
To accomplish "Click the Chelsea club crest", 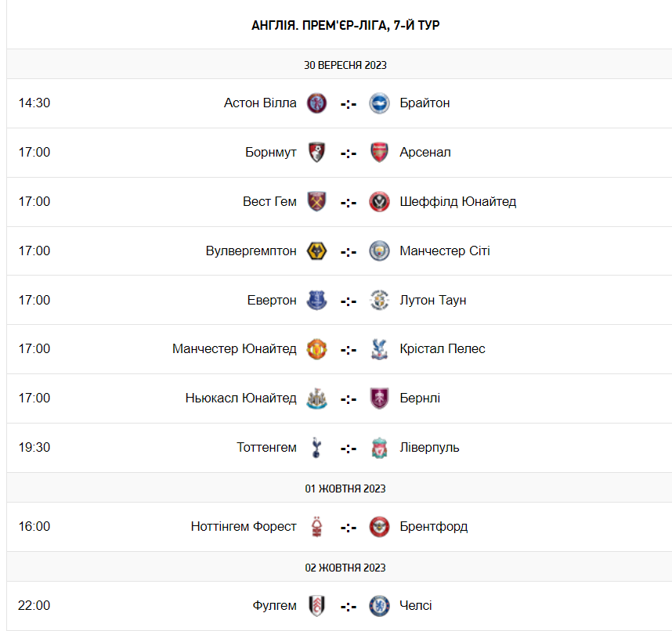I will pos(380,606).
